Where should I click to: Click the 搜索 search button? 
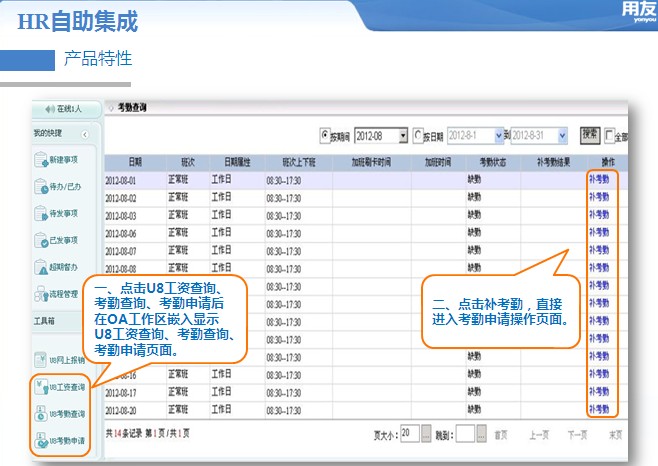tap(590, 135)
